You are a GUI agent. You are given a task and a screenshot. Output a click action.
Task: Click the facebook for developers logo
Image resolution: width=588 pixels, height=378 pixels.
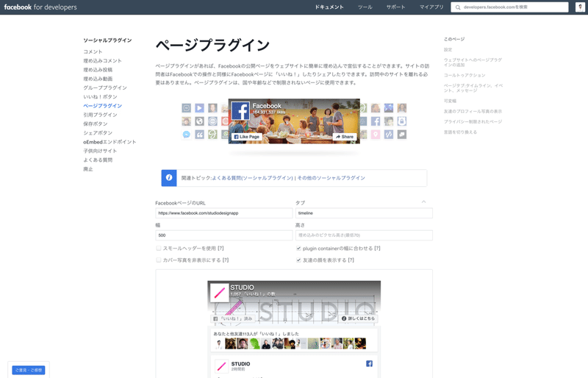(40, 7)
